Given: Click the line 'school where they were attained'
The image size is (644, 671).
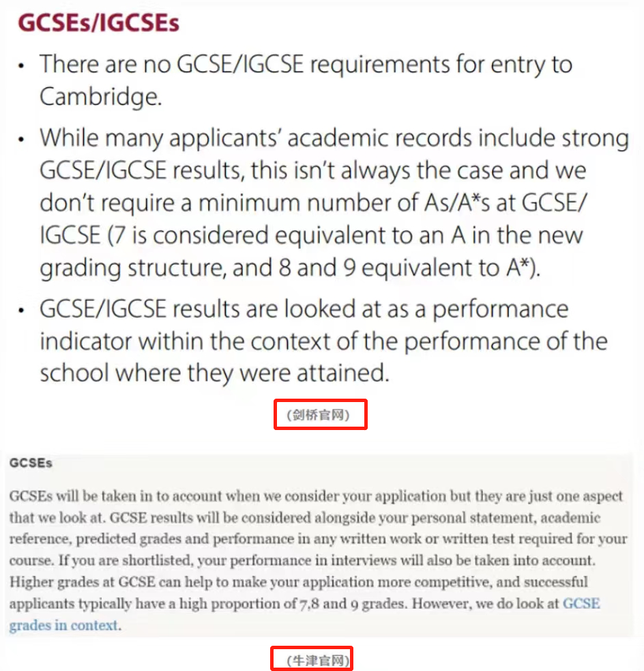Looking at the screenshot, I should coord(215,373).
